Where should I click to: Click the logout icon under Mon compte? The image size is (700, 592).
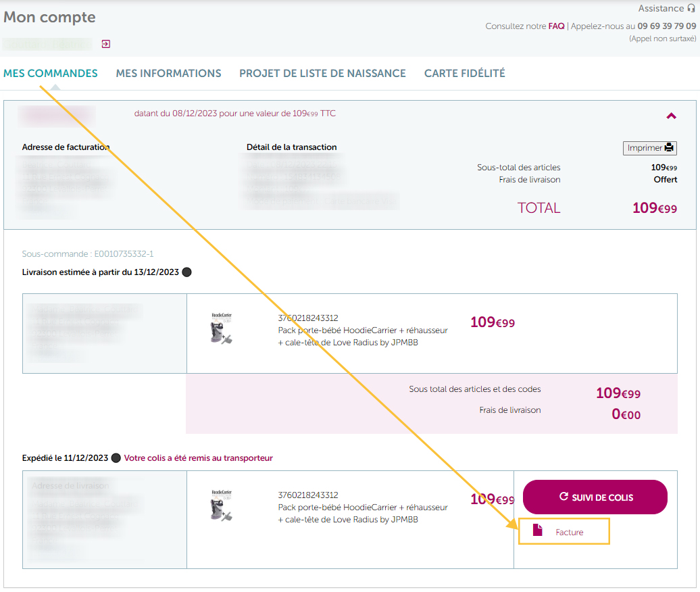[x=106, y=44]
